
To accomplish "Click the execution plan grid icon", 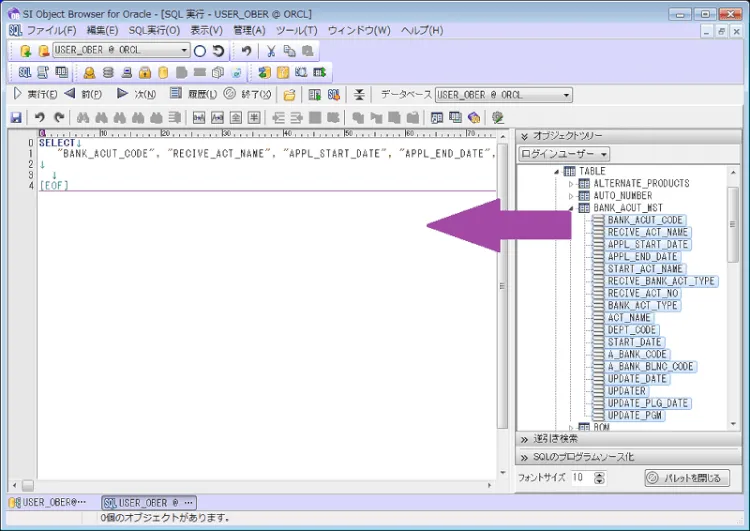I will click(x=315, y=95).
